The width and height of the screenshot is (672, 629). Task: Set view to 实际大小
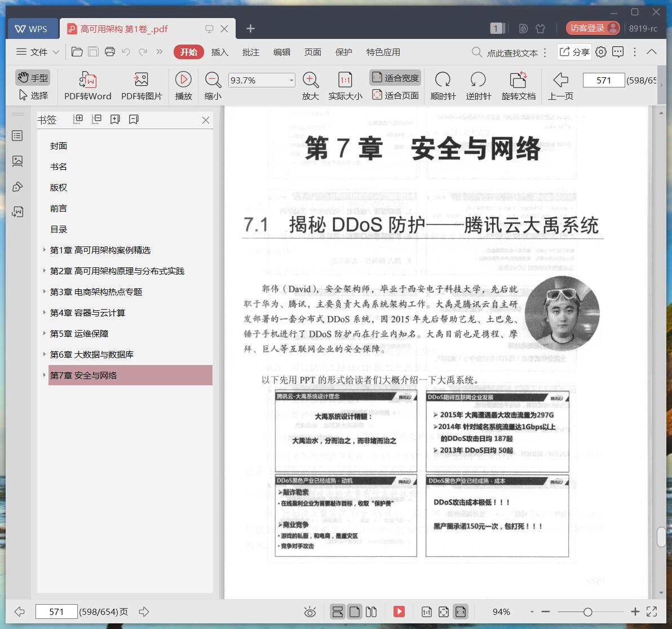346,86
